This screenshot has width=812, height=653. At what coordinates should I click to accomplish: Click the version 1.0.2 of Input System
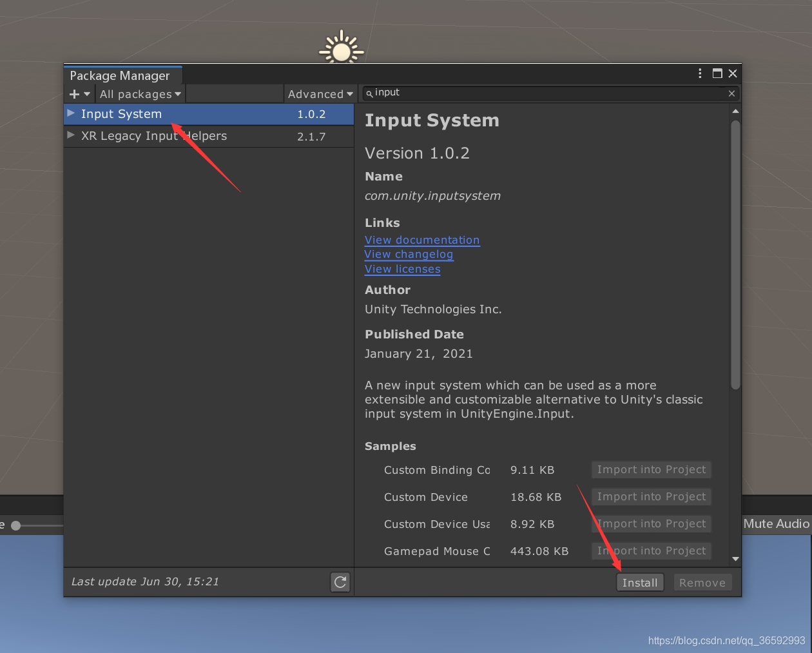(x=311, y=114)
